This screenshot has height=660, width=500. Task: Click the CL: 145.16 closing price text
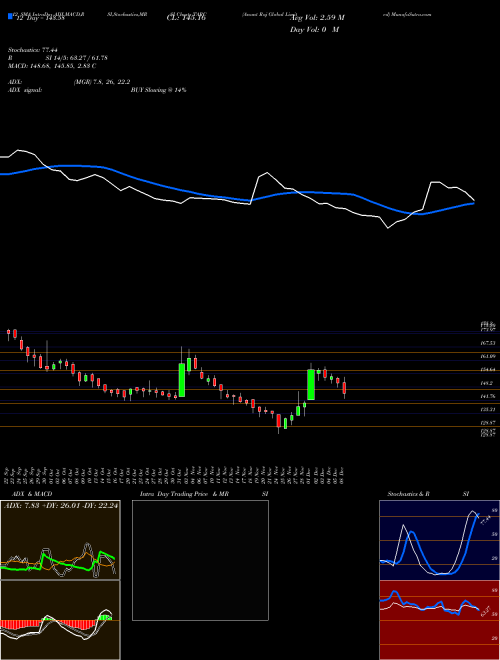point(188,18)
